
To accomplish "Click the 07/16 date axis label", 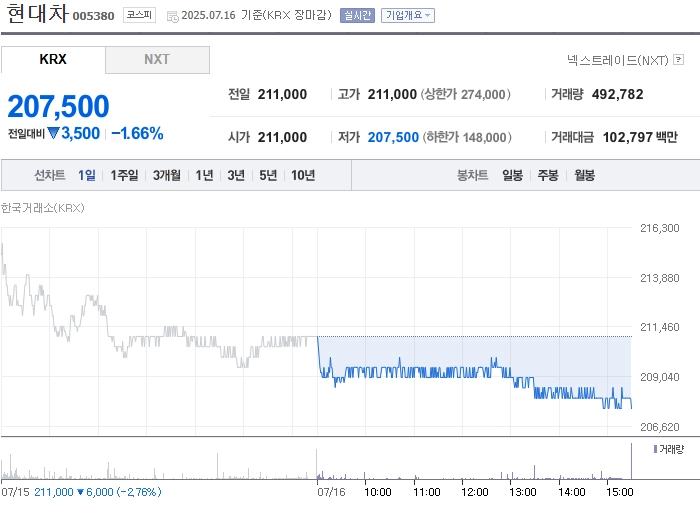I will (x=331, y=492).
